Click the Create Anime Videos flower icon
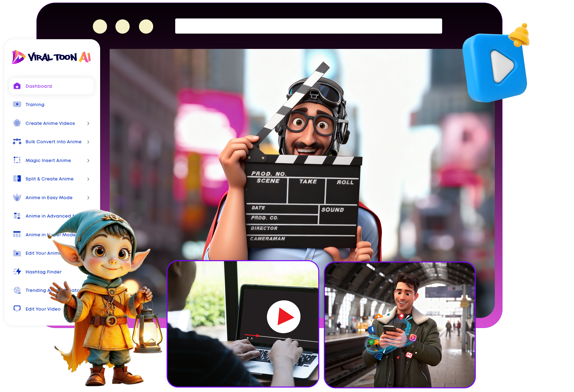 tap(17, 123)
